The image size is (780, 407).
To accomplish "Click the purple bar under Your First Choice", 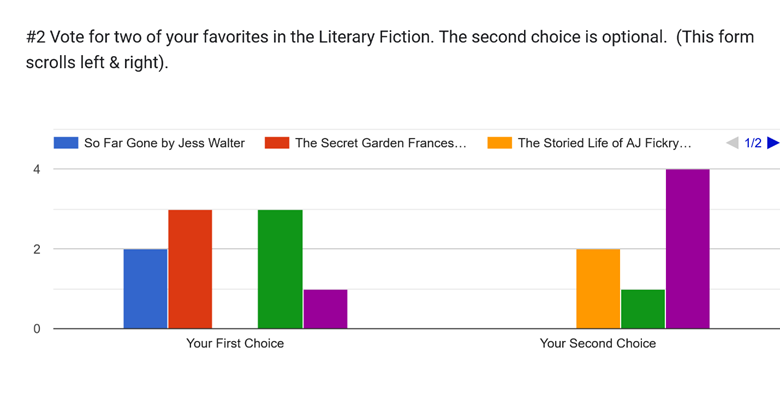I will coord(325,308).
